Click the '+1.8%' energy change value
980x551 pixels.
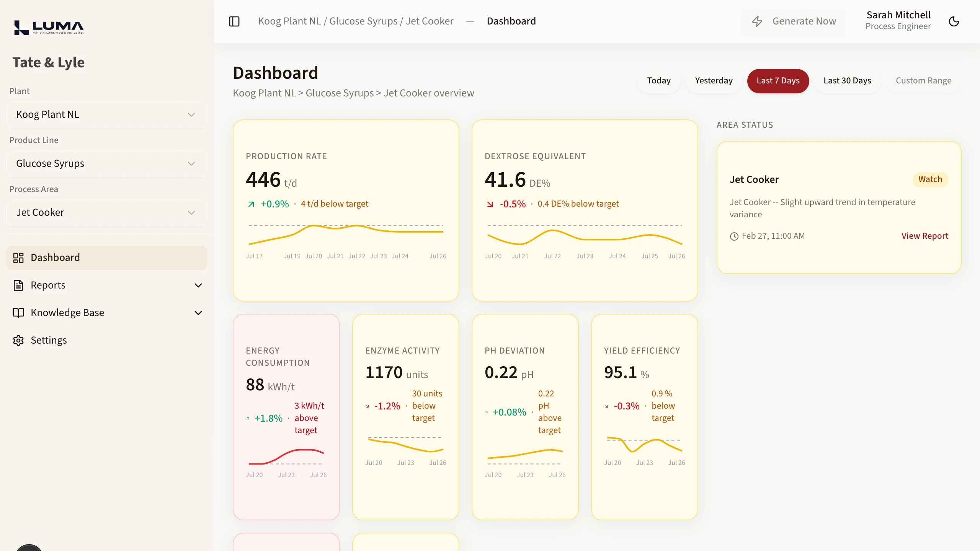tap(268, 418)
